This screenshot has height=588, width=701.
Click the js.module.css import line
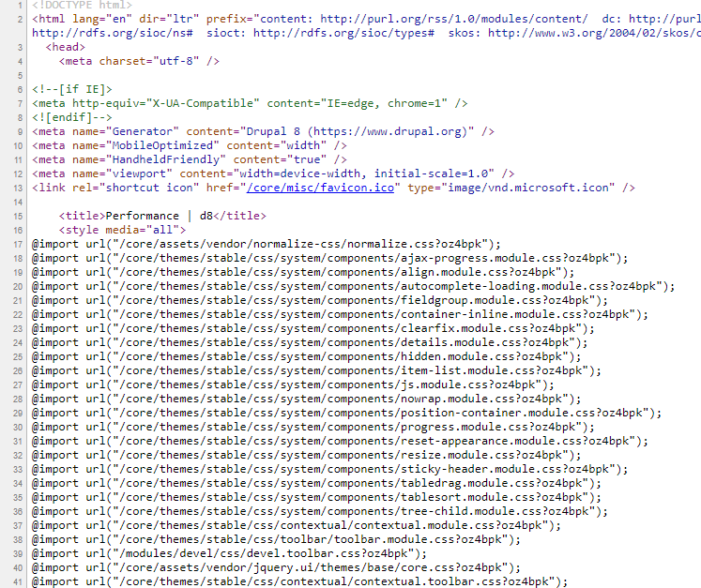pyautogui.click(x=293, y=384)
